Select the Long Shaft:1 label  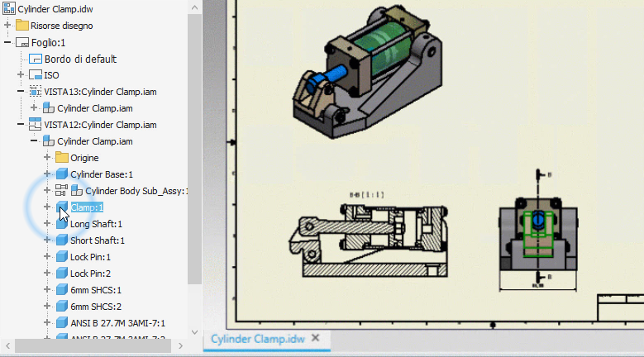(96, 224)
